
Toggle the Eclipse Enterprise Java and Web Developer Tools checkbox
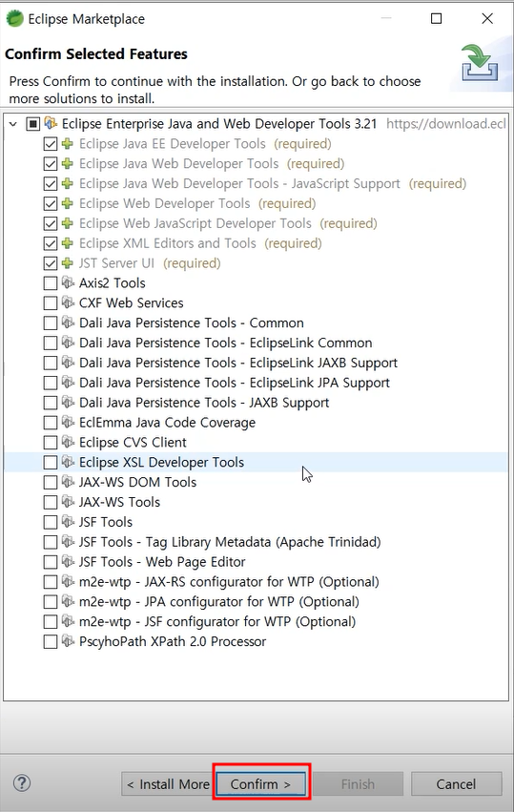[32, 124]
